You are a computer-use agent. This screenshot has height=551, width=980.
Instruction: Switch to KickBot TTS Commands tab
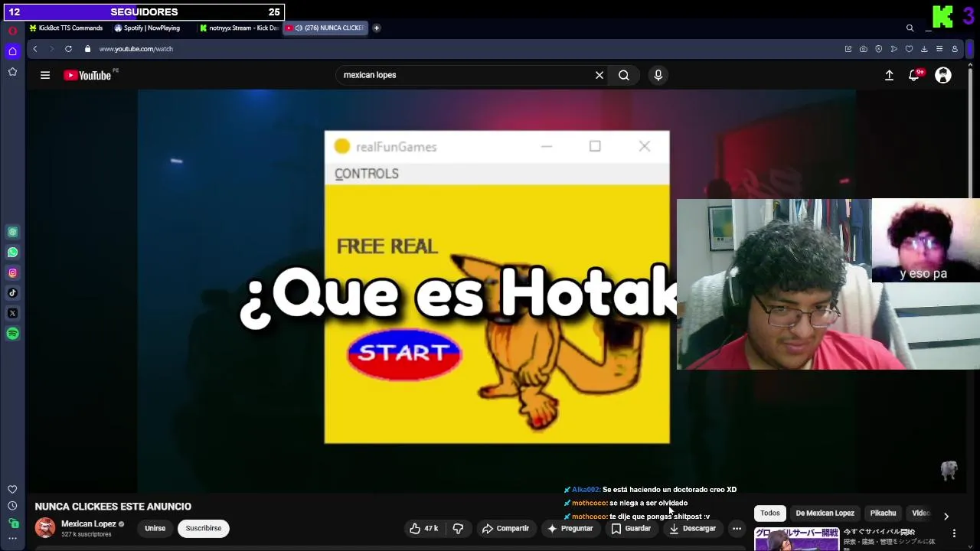pos(66,28)
